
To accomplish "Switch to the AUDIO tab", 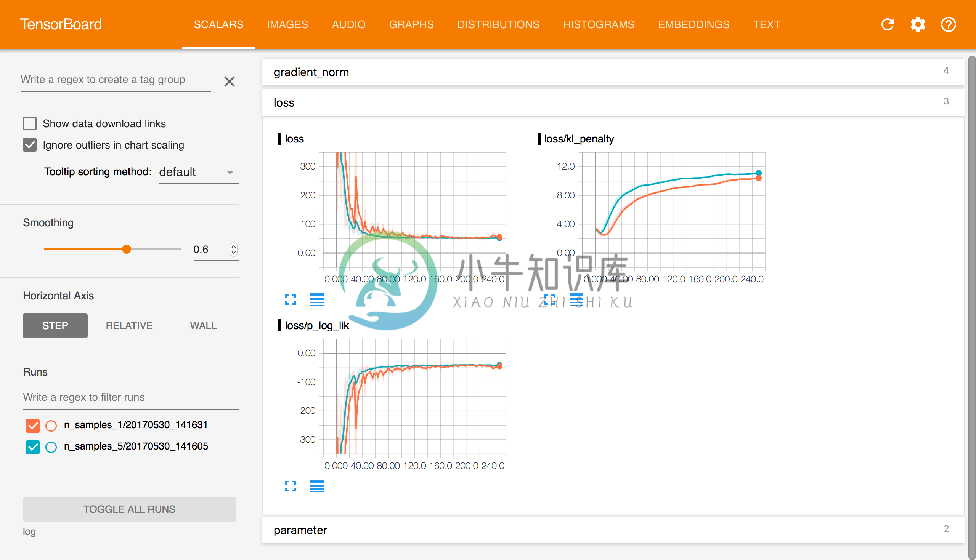I will (348, 24).
